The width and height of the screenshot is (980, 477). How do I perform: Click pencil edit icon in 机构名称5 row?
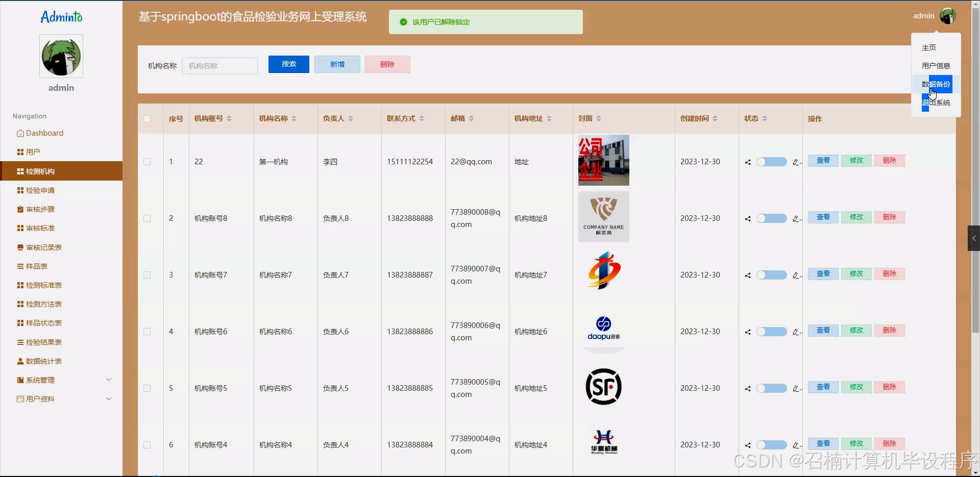(796, 389)
